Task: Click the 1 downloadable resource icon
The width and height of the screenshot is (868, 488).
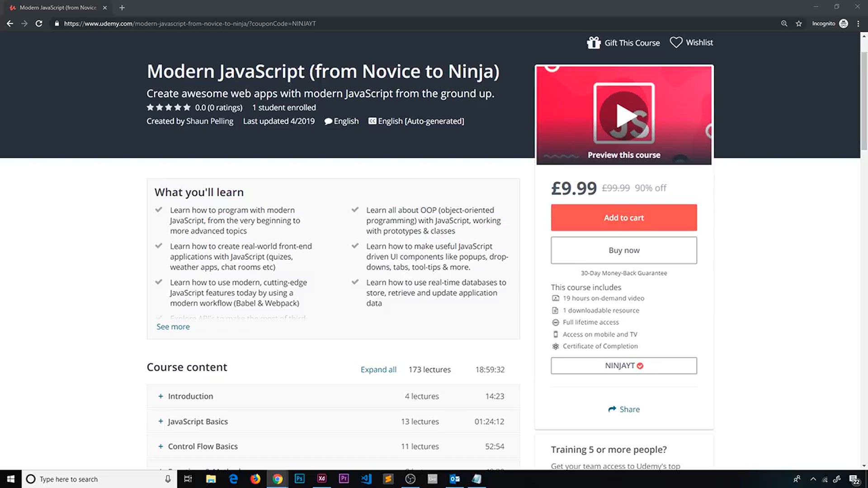Action: click(x=556, y=310)
